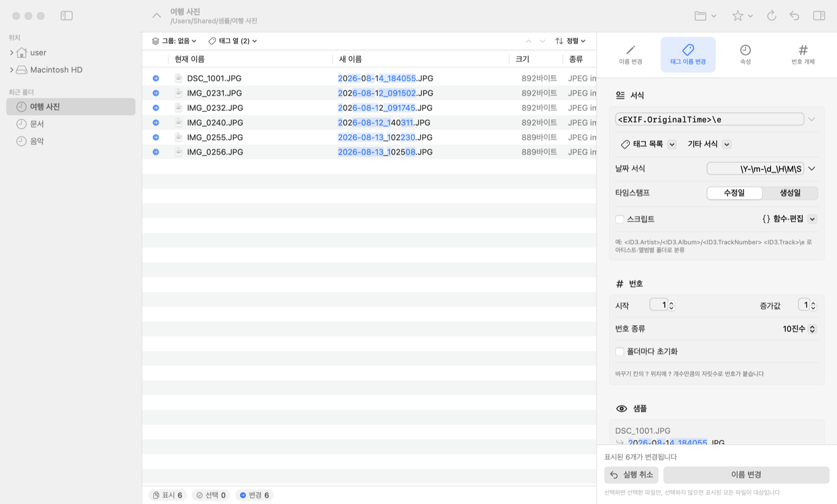
Task: Jump to the previous item with the up arrow
Action: point(528,41)
